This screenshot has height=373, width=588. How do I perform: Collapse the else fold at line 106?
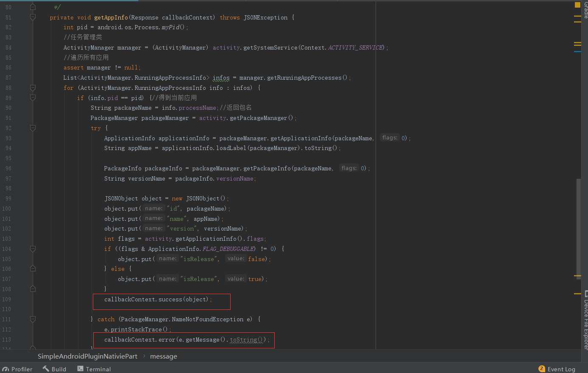33,269
